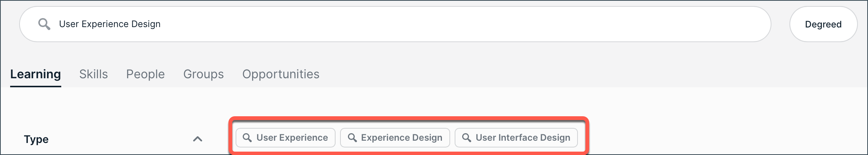Click the Degreed button
Image resolution: width=868 pixels, height=155 pixels.
pyautogui.click(x=823, y=24)
